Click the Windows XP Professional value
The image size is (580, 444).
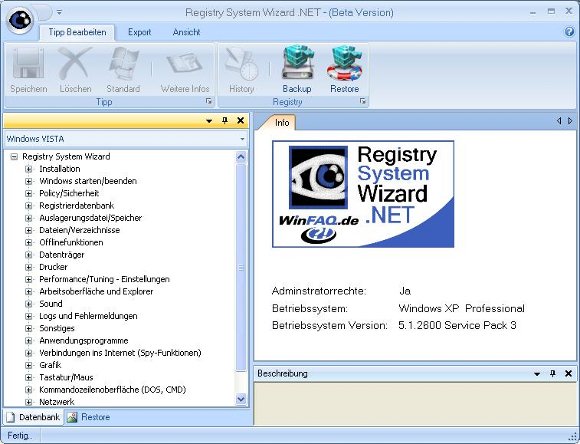461,308
